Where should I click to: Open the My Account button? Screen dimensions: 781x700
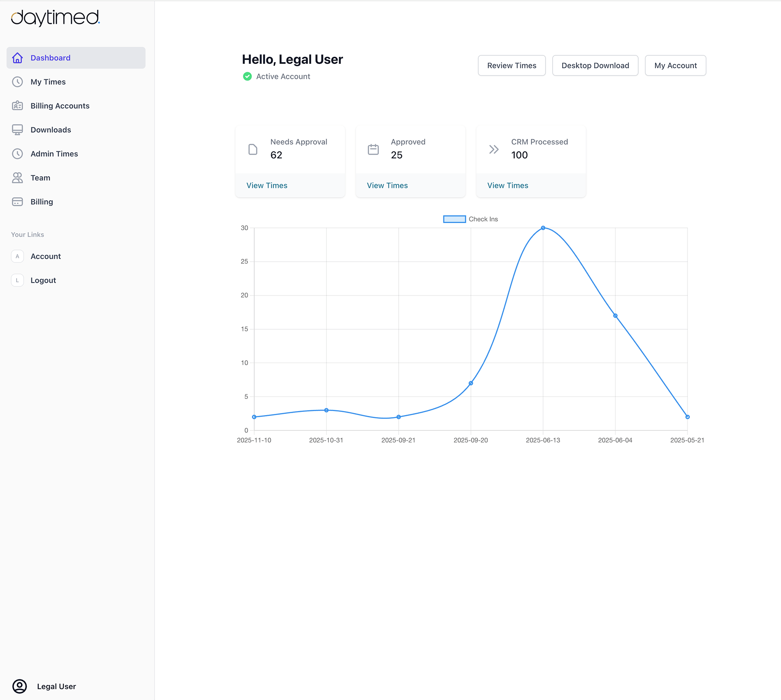tap(675, 66)
